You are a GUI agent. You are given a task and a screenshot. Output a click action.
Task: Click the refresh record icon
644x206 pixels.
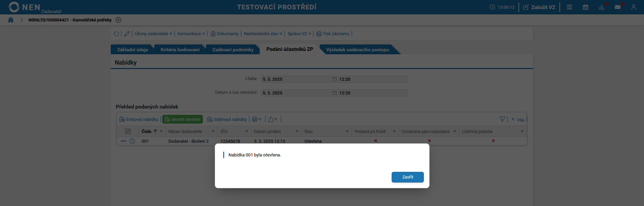(116, 34)
